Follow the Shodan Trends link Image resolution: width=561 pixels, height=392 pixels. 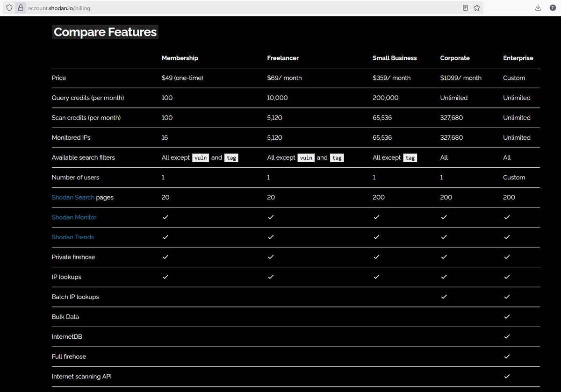click(73, 237)
